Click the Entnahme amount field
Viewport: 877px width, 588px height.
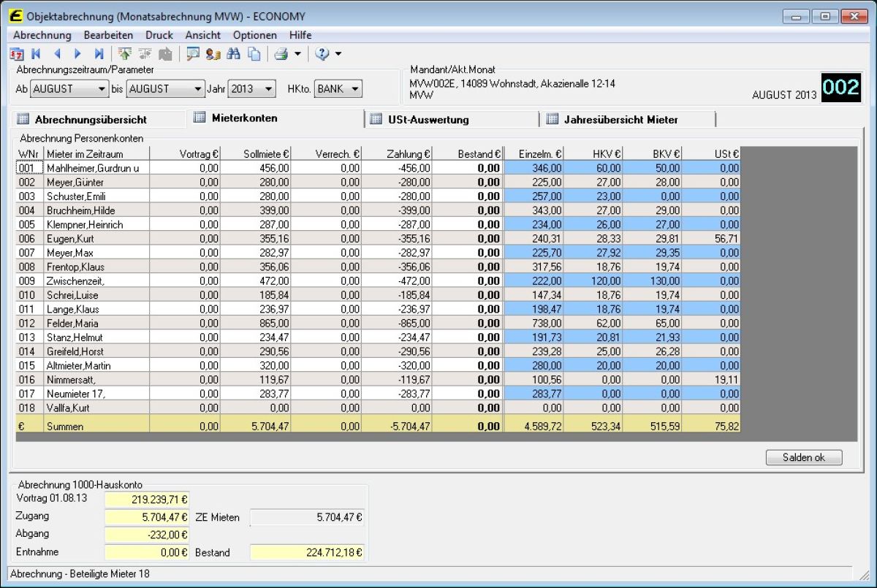coord(147,553)
